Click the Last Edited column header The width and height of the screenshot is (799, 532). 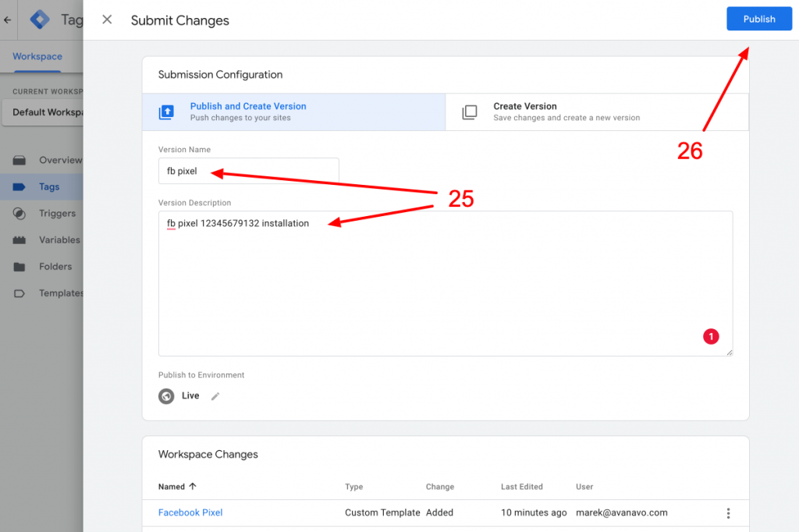pos(522,487)
